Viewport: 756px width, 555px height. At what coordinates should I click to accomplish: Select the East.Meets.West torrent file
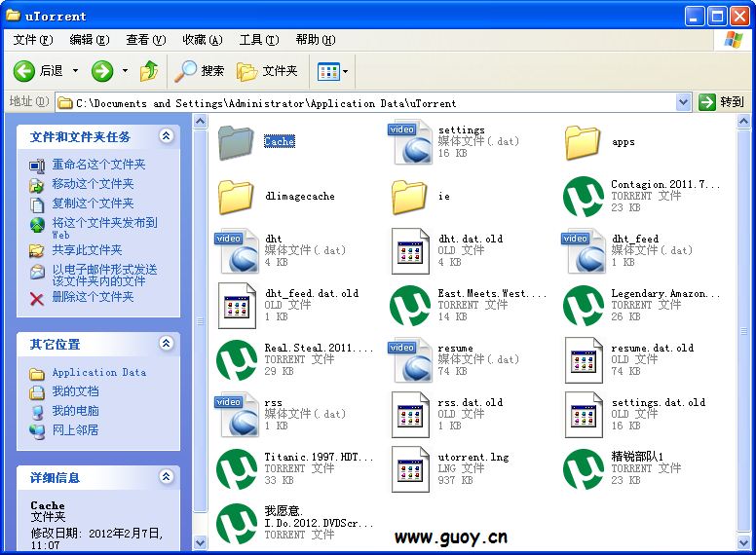(410, 306)
